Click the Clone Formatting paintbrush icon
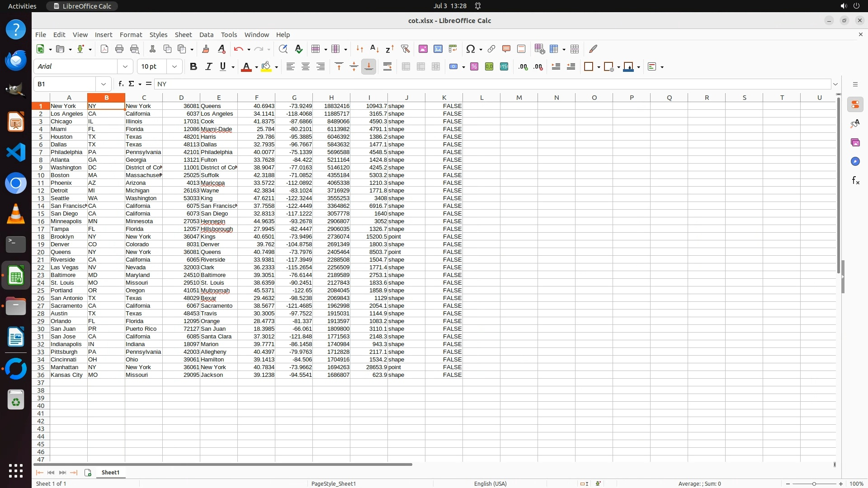 pos(206,49)
